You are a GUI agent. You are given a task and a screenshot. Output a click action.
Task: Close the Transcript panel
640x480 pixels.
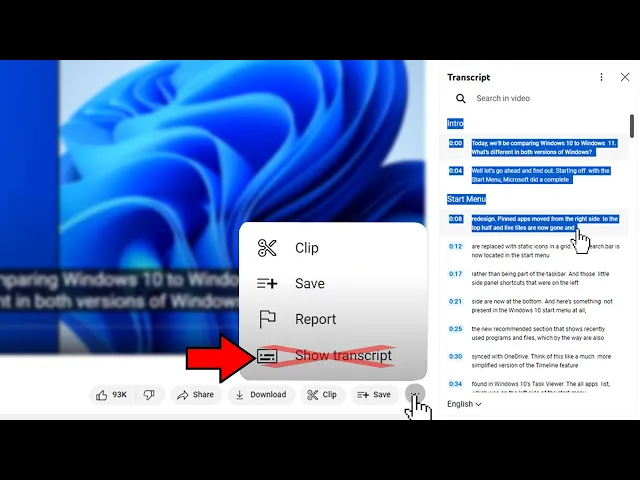point(625,77)
